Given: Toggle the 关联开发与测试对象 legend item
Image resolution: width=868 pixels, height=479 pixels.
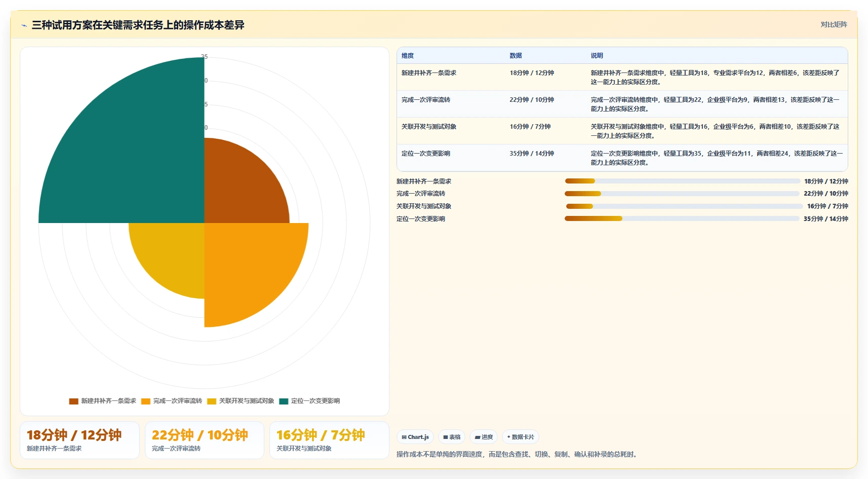Looking at the screenshot, I should click(x=241, y=401).
